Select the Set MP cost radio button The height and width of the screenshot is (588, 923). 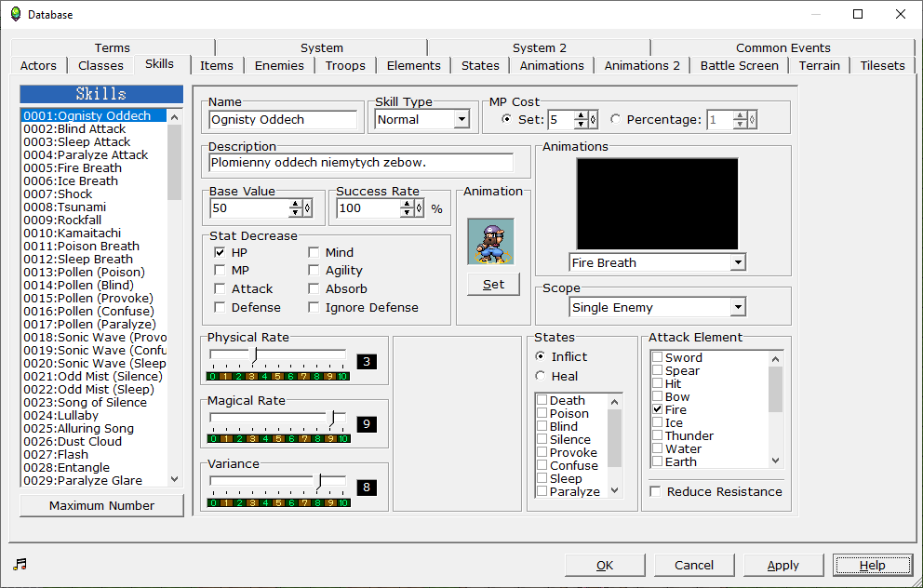coord(506,119)
